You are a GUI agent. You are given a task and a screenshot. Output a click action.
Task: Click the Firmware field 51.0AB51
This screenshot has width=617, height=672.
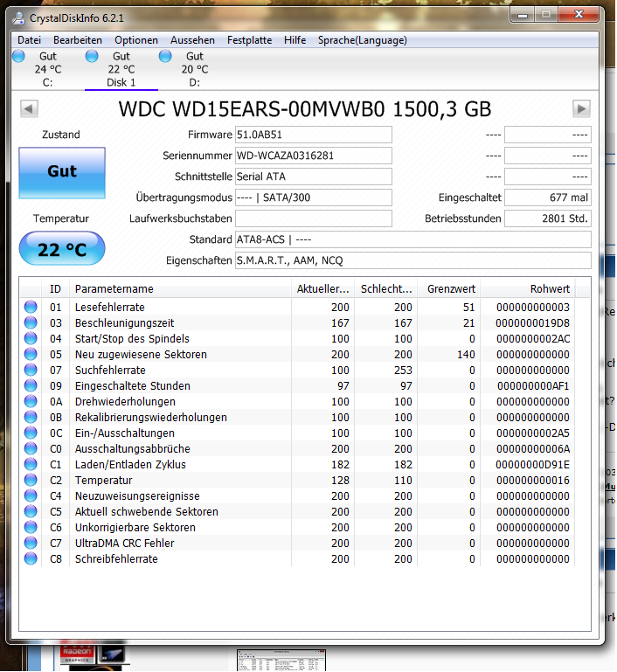pos(313,135)
